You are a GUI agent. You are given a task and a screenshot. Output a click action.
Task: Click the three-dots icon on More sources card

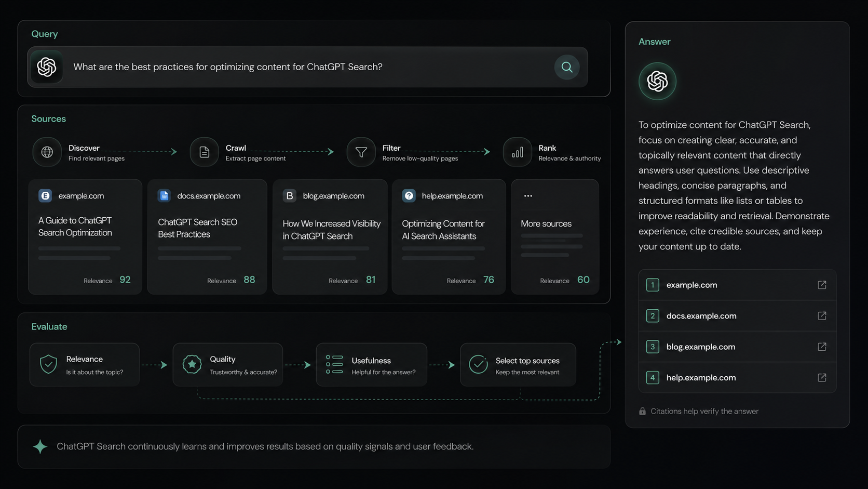click(x=528, y=196)
